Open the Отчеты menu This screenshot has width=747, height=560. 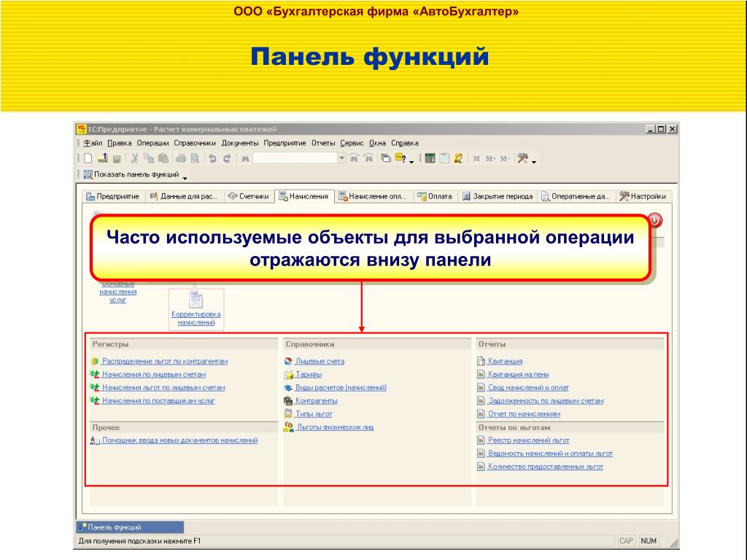click(x=323, y=143)
